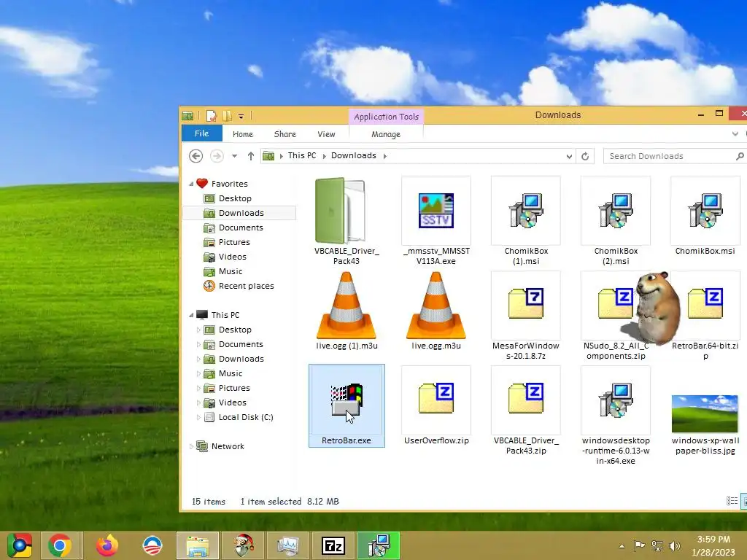Viewport: 747px width, 560px height.
Task: Select VBCABLE_Driver_Pack43.zip archive icon
Action: [525, 398]
